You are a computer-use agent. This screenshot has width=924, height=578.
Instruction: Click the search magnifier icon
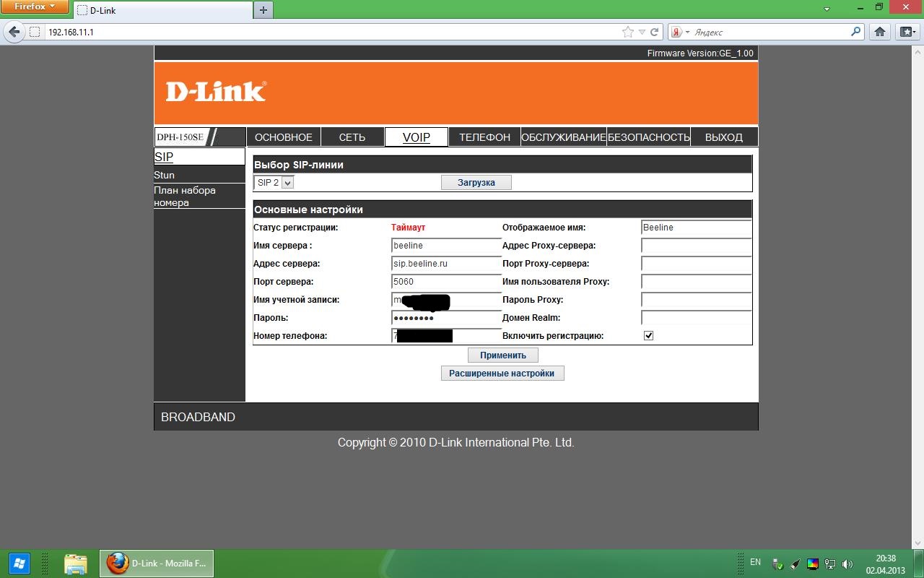[856, 32]
